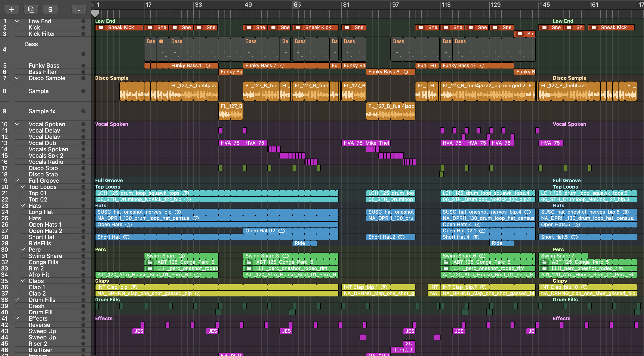
Task: Click the Duplicate Track icon
Action: pyautogui.click(x=31, y=9)
